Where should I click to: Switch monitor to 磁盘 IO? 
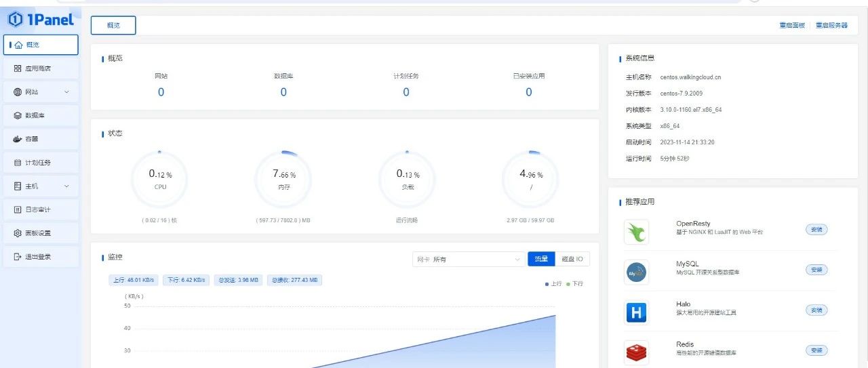pos(572,259)
